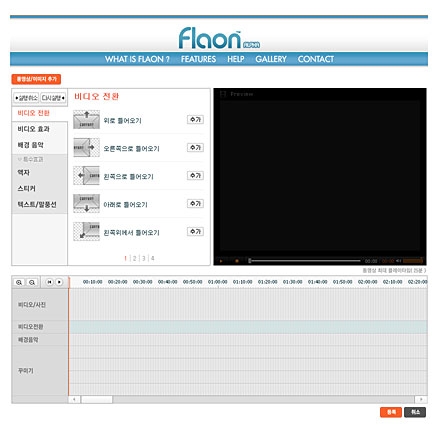The width and height of the screenshot is (439, 425).
Task: Select the 'enter upward' transition thumbnail
Action: pos(86,120)
